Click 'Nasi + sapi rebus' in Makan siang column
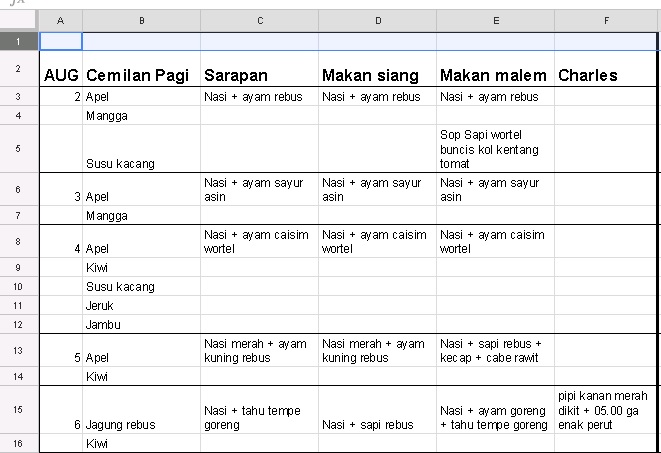Viewport: 661px width, 453px height. 378,410
